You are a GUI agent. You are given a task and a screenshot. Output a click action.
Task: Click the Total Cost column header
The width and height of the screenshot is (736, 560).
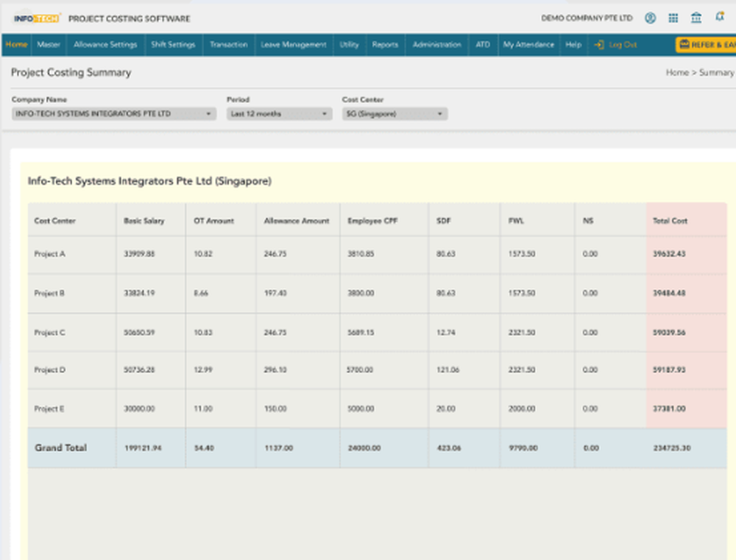click(x=670, y=221)
